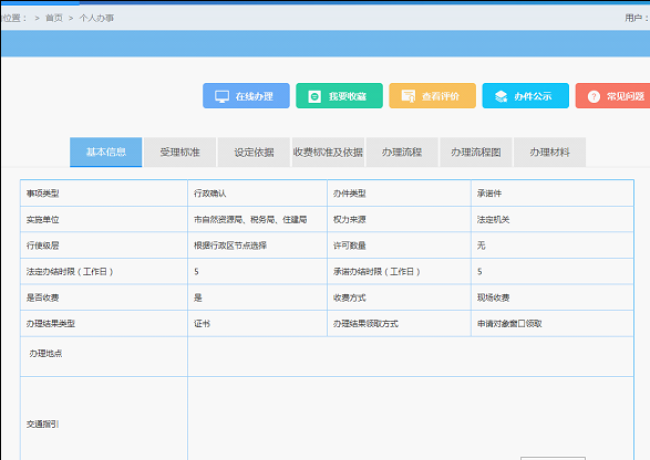View the 办理流程图 tab

[476, 153]
